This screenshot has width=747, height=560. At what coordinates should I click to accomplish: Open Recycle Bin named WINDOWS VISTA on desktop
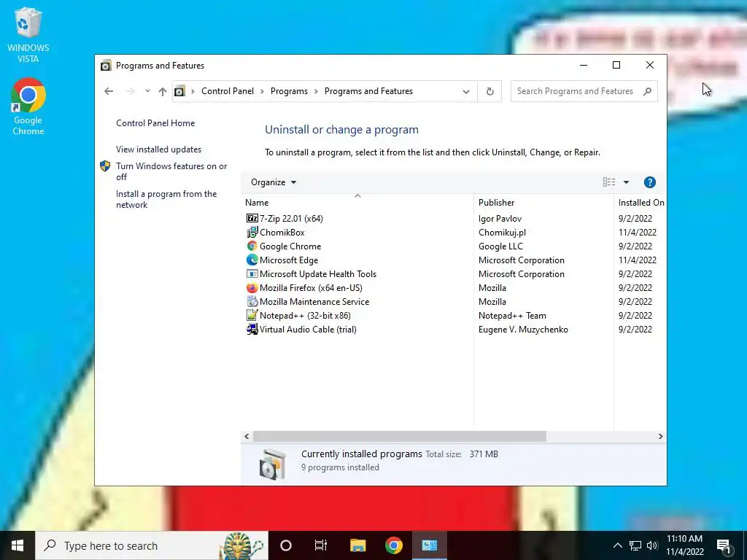coord(28,36)
